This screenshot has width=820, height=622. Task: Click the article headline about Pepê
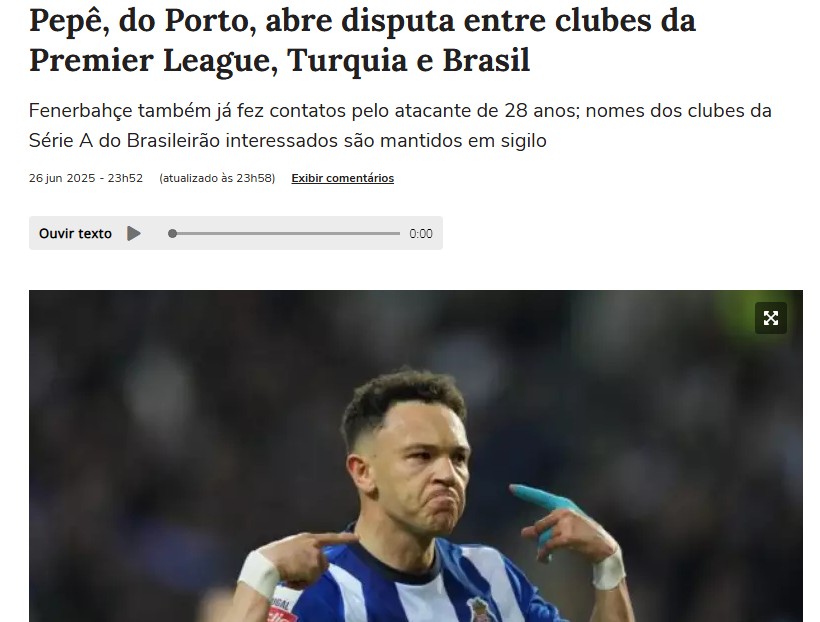pos(362,40)
